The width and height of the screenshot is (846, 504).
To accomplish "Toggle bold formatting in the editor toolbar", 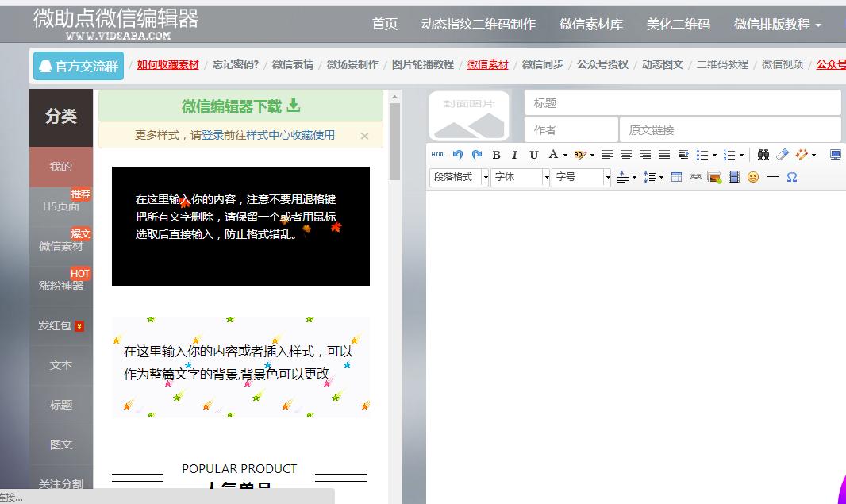I will pyautogui.click(x=497, y=154).
